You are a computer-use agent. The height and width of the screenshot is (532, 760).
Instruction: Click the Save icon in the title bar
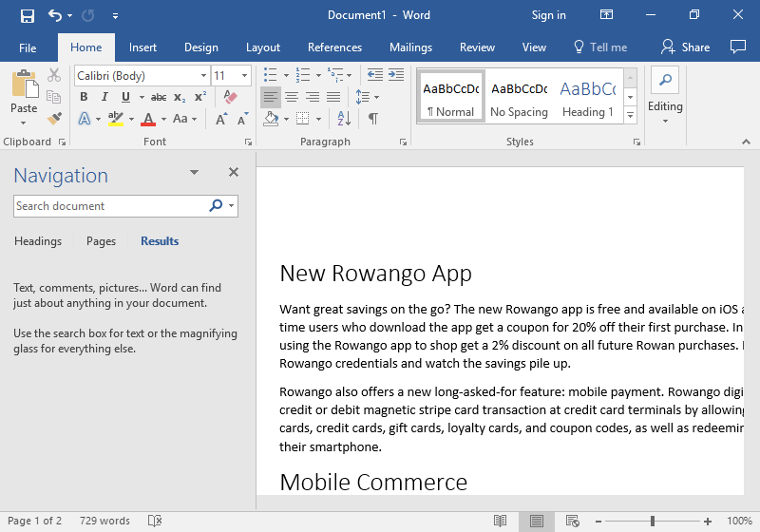point(27,15)
